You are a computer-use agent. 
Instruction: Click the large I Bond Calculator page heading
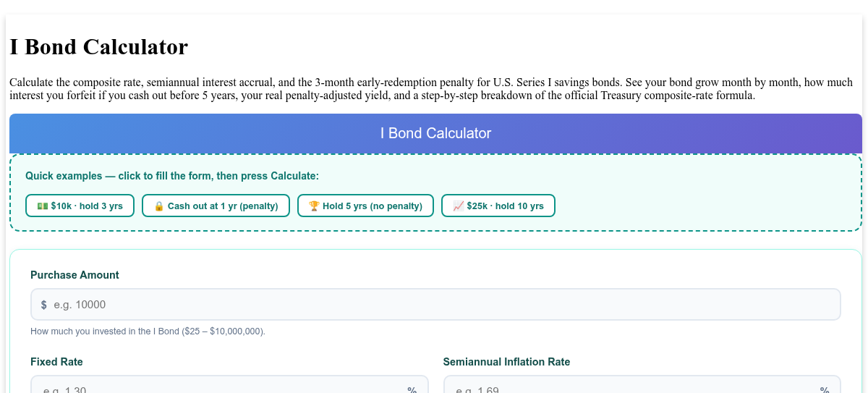coord(98,47)
